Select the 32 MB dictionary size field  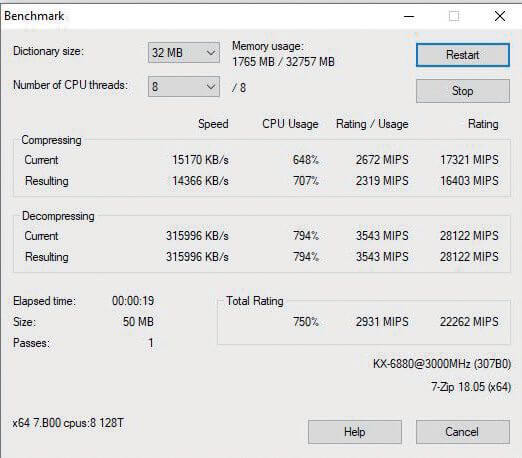click(184, 52)
